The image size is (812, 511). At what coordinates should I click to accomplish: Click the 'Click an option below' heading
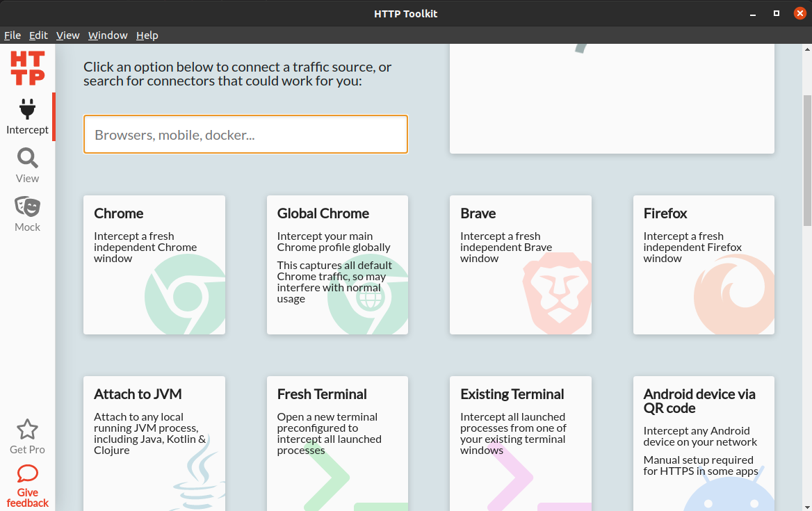237,74
